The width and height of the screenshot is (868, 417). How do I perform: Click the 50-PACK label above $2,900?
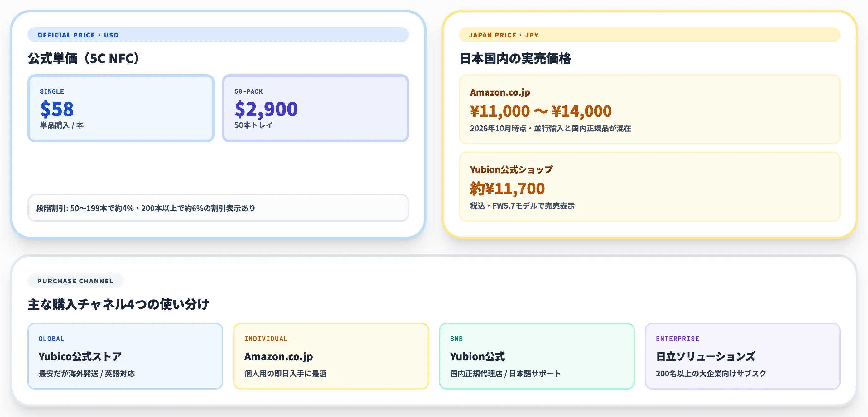click(248, 91)
